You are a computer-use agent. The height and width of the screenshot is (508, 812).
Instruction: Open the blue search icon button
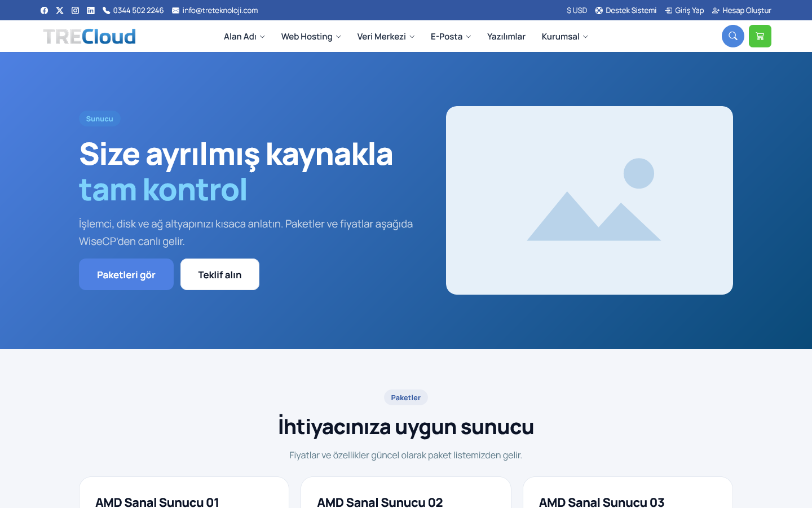[733, 36]
